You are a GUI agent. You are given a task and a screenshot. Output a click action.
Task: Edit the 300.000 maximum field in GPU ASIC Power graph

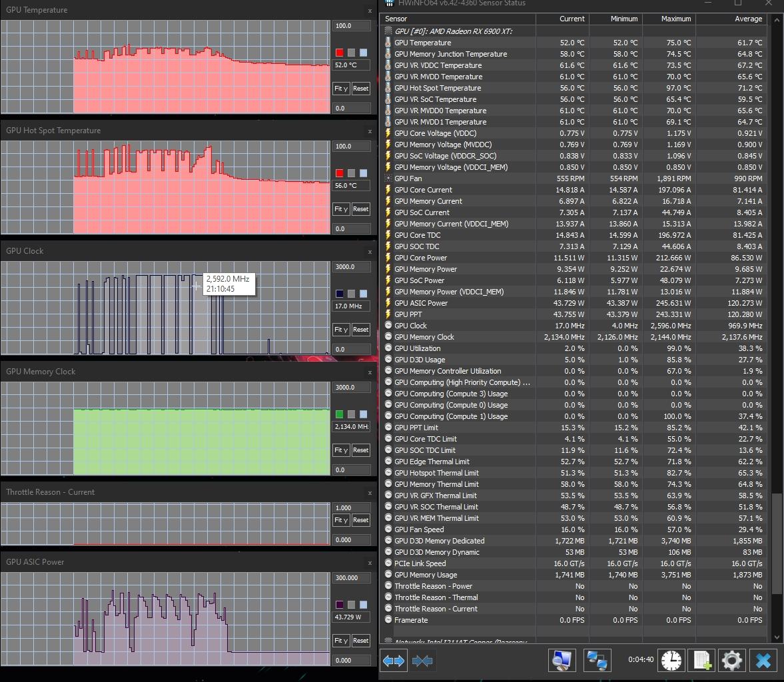[352, 577]
